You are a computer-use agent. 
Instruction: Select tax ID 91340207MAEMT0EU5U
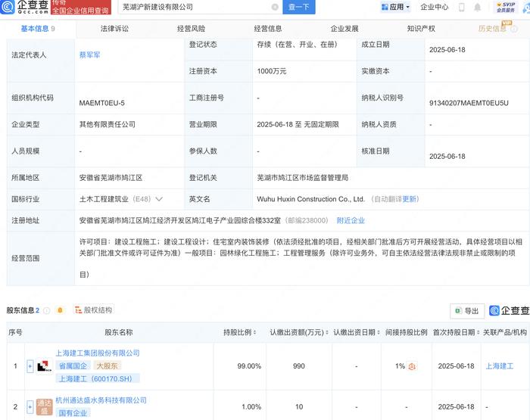pos(469,103)
